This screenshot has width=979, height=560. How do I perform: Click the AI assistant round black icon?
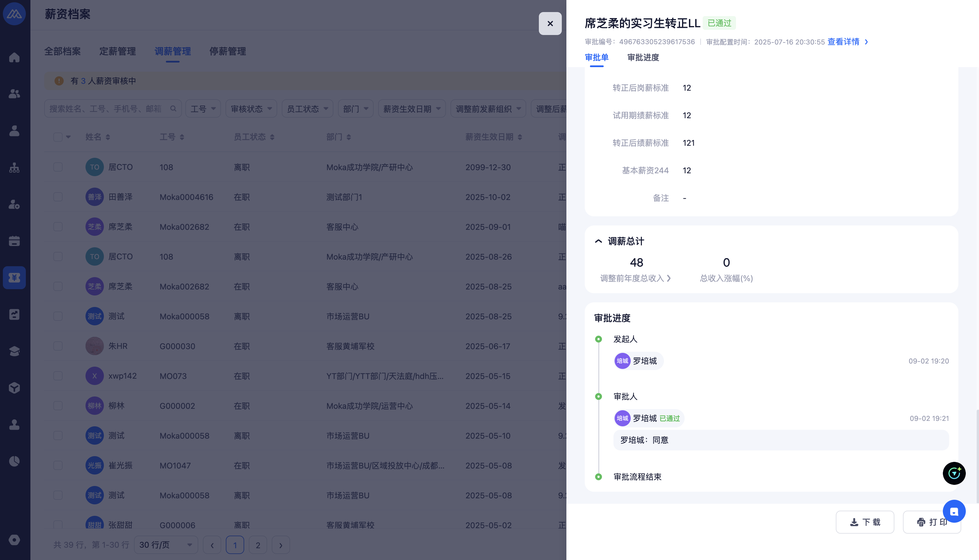[954, 473]
